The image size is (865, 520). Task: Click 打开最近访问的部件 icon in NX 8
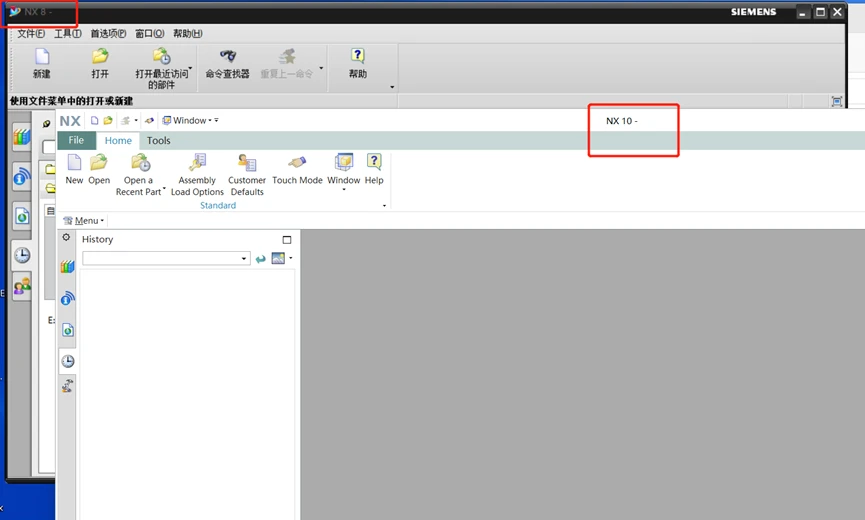pos(162,56)
